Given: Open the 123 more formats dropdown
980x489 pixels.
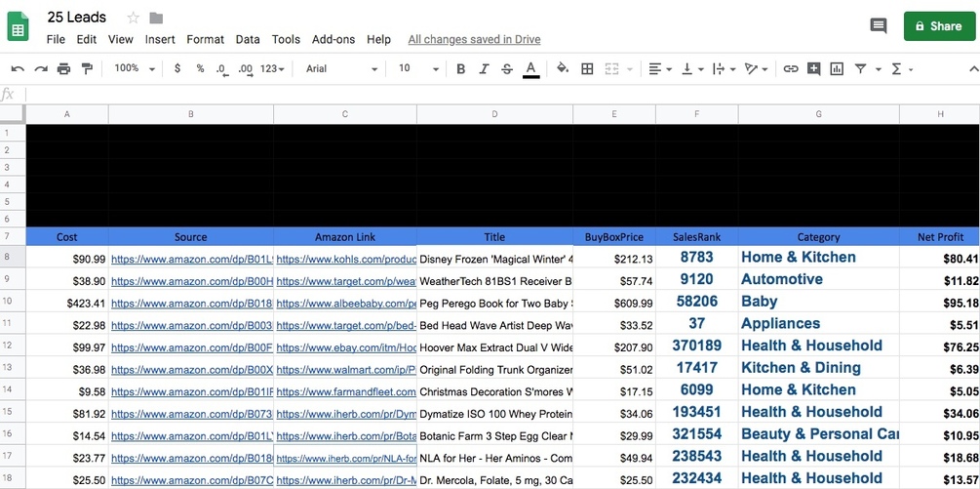Looking at the screenshot, I should point(272,68).
